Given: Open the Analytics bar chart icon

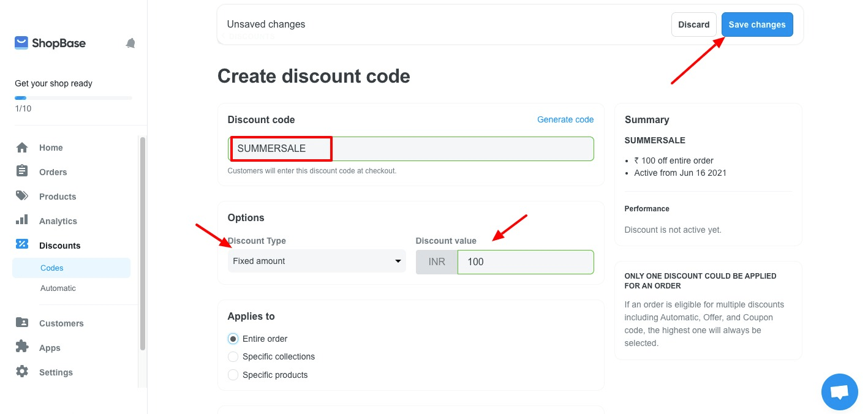Looking at the screenshot, I should [22, 220].
